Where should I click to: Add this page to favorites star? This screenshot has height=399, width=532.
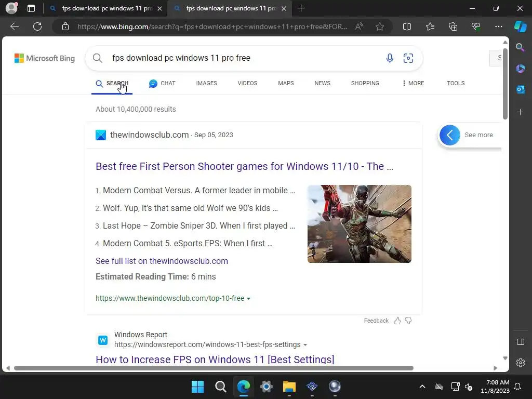point(380,26)
